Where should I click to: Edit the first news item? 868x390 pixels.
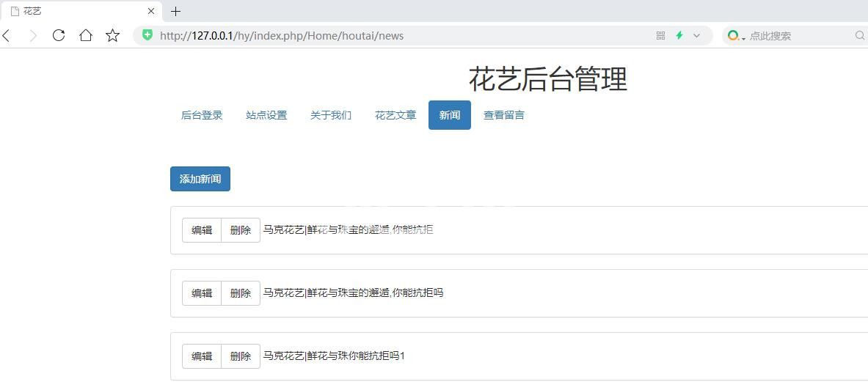point(202,230)
